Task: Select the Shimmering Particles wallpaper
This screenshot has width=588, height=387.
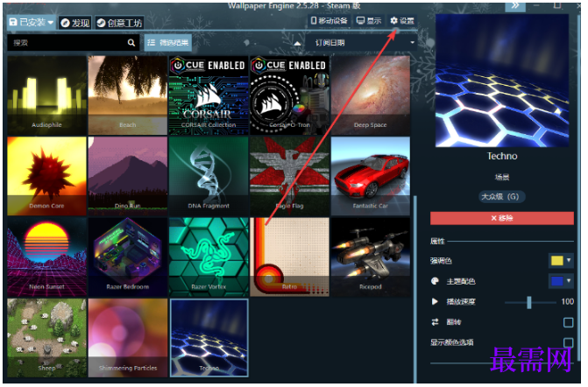Action: tap(128, 338)
